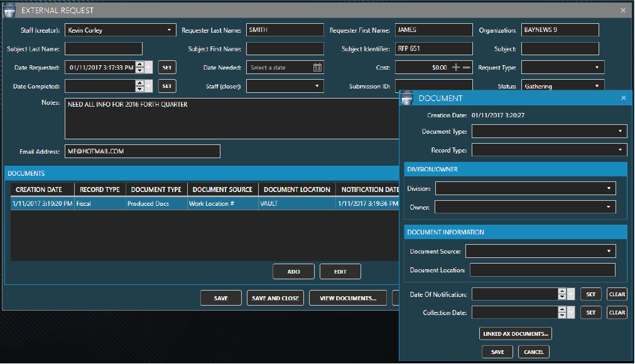Select the Produced Docs cell
Viewport: 635px width, 364px height.
(156, 203)
